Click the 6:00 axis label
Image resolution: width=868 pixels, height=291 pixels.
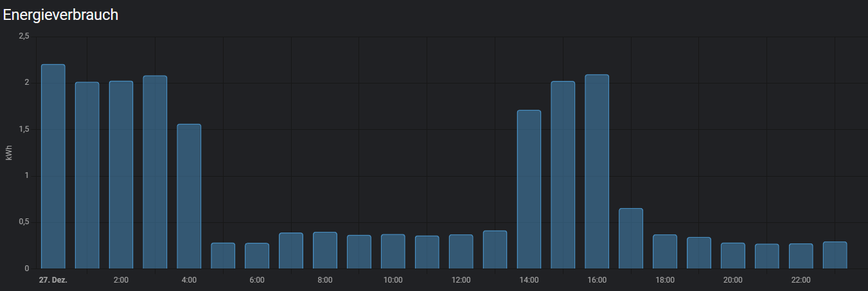pos(257,280)
